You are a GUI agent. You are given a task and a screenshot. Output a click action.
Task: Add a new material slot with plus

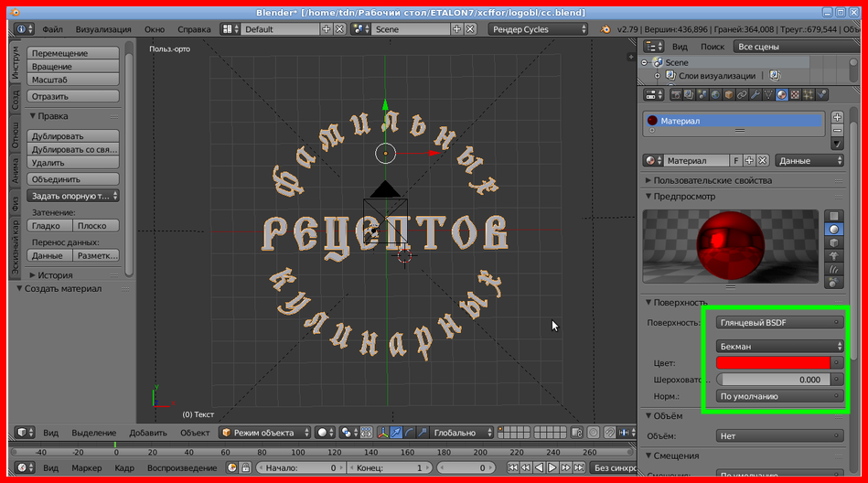click(x=837, y=118)
